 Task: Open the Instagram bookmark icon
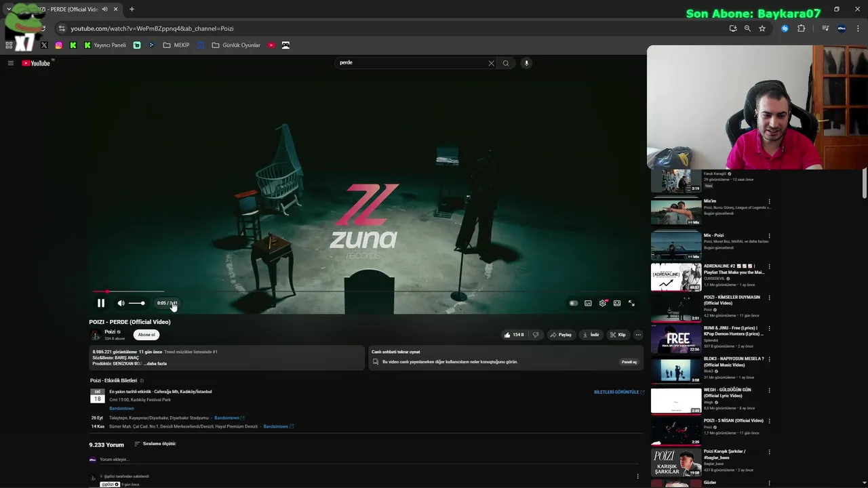click(x=59, y=45)
